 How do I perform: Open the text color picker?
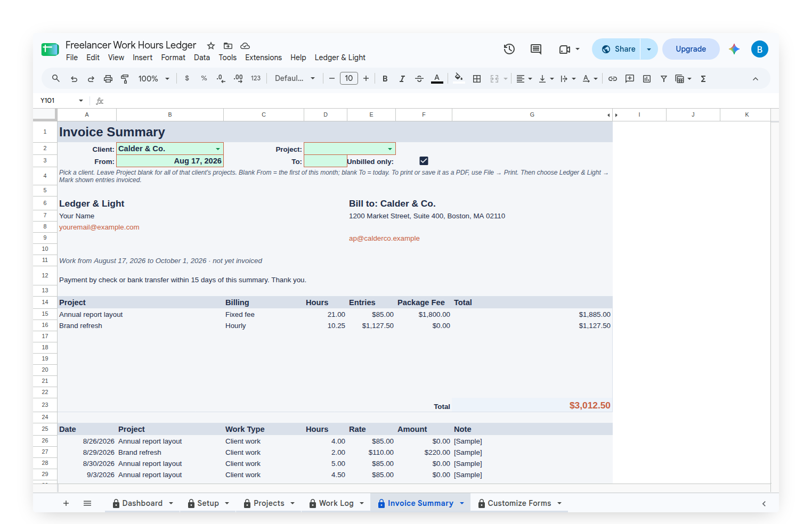pos(437,79)
